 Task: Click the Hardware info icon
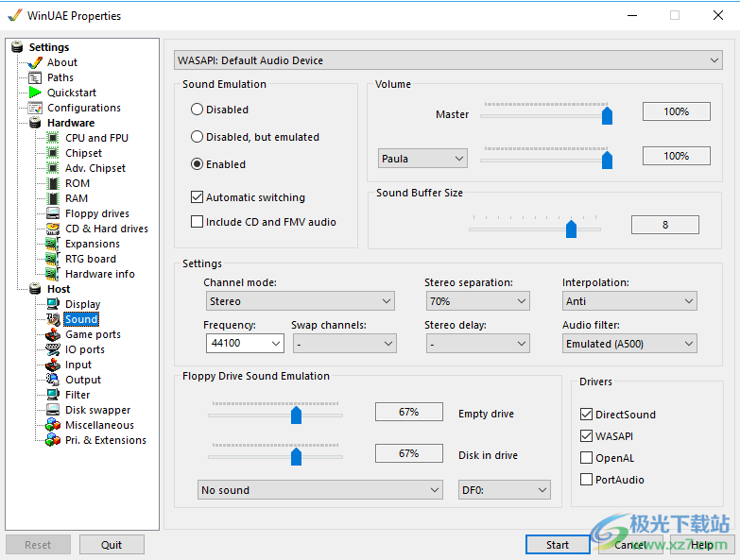coord(52,274)
